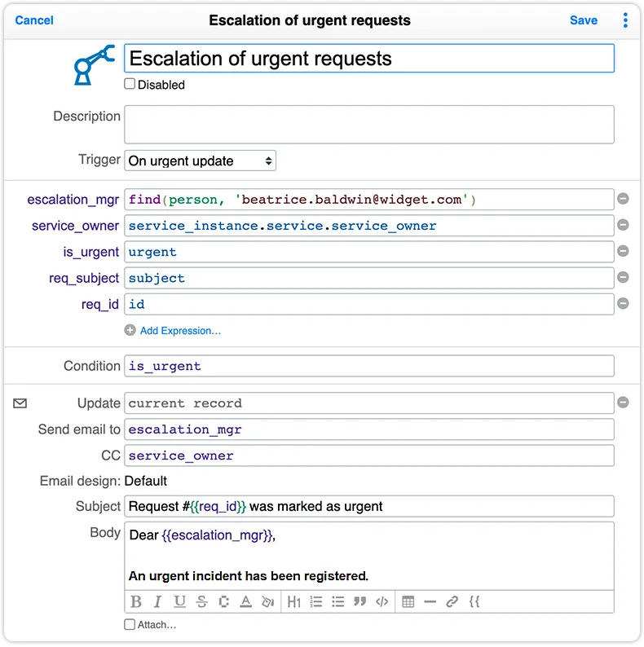Cancel editing the automation rule
Image resolution: width=644 pixels, height=647 pixels.
point(34,20)
